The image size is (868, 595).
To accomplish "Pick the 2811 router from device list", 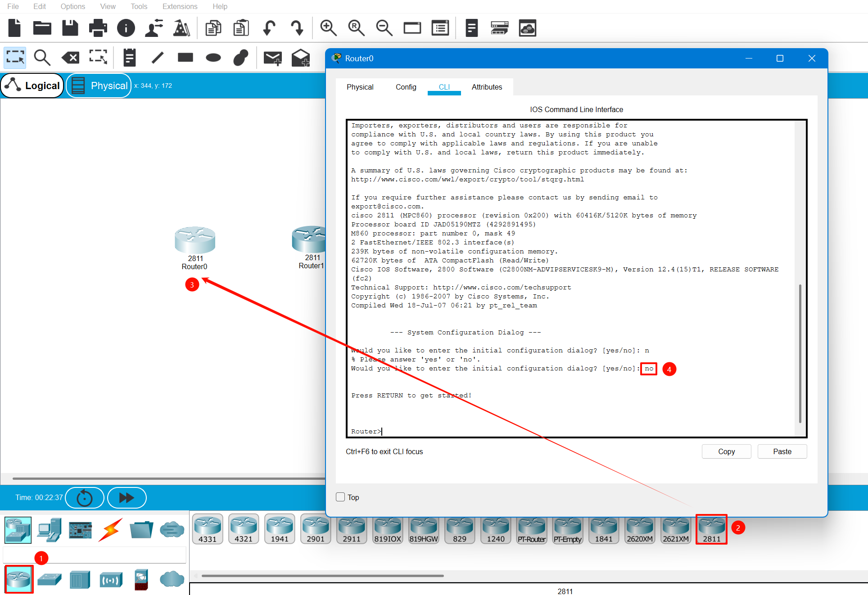I will tap(711, 529).
